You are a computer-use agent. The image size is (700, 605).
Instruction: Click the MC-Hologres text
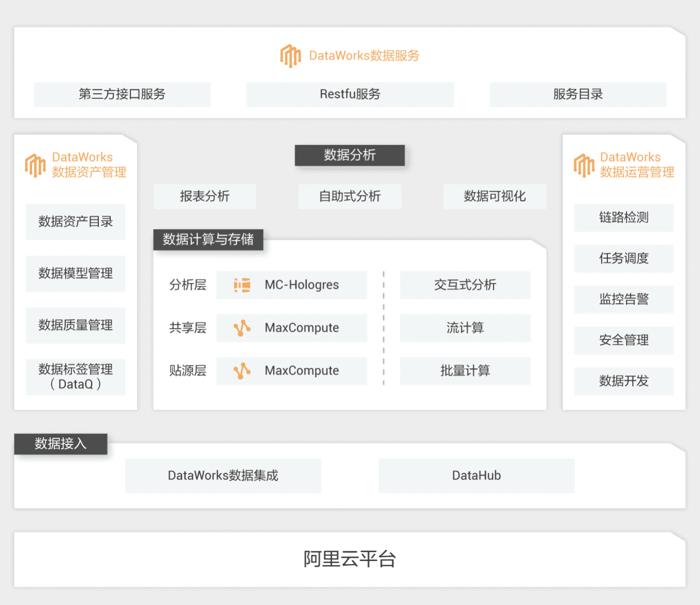point(302,285)
